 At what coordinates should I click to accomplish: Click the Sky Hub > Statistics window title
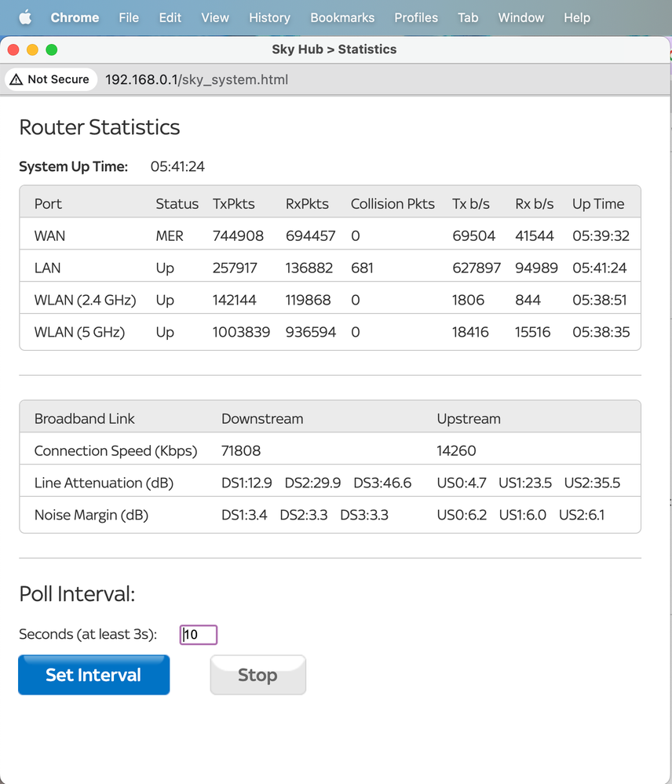[x=334, y=49]
